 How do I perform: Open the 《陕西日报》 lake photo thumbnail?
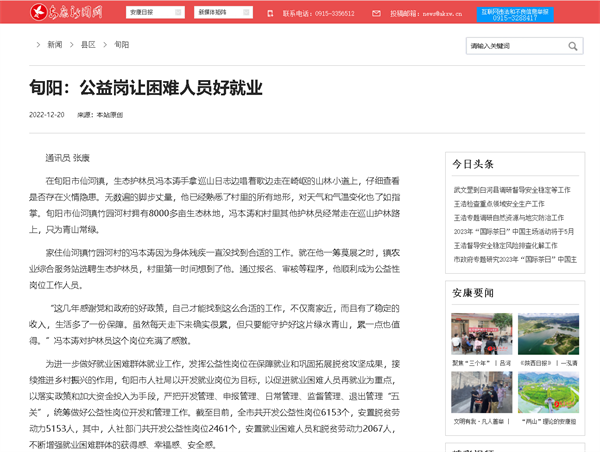[548, 335]
